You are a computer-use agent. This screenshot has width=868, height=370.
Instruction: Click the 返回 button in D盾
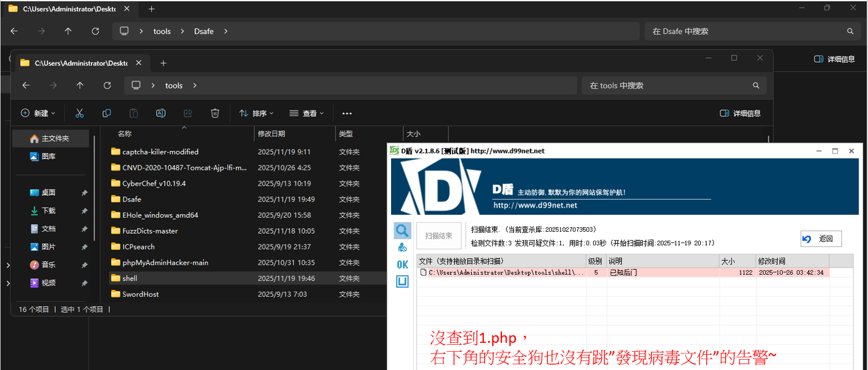coord(821,239)
